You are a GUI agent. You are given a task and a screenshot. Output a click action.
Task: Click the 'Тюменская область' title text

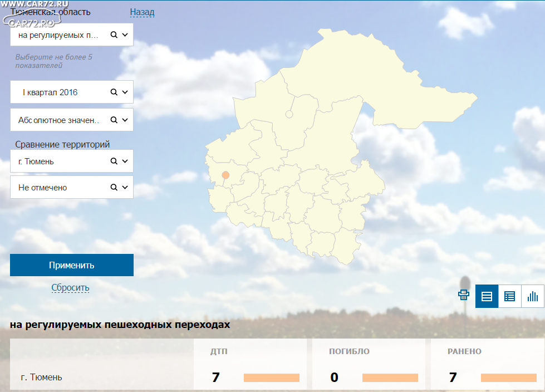pyautogui.click(x=51, y=12)
